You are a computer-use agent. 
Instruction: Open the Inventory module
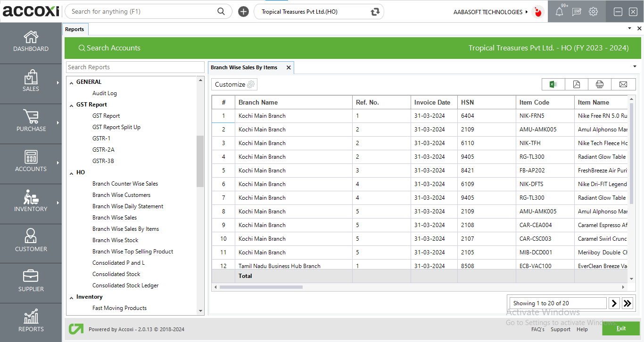(x=31, y=204)
